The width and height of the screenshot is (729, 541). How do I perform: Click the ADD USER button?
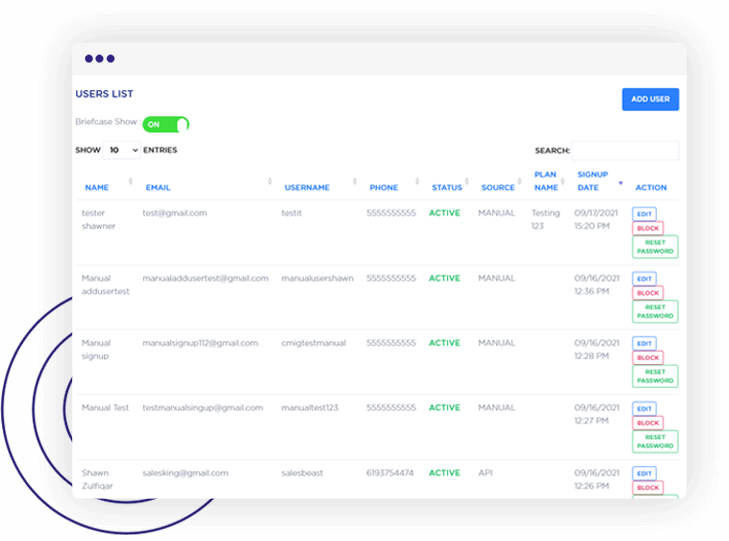point(650,99)
